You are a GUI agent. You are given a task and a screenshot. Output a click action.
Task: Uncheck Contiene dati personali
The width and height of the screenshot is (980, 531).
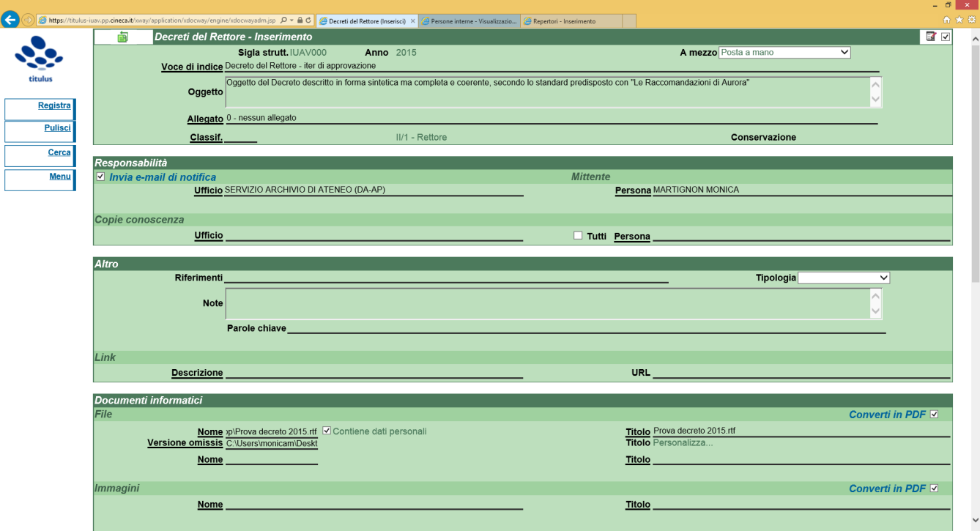click(x=327, y=431)
